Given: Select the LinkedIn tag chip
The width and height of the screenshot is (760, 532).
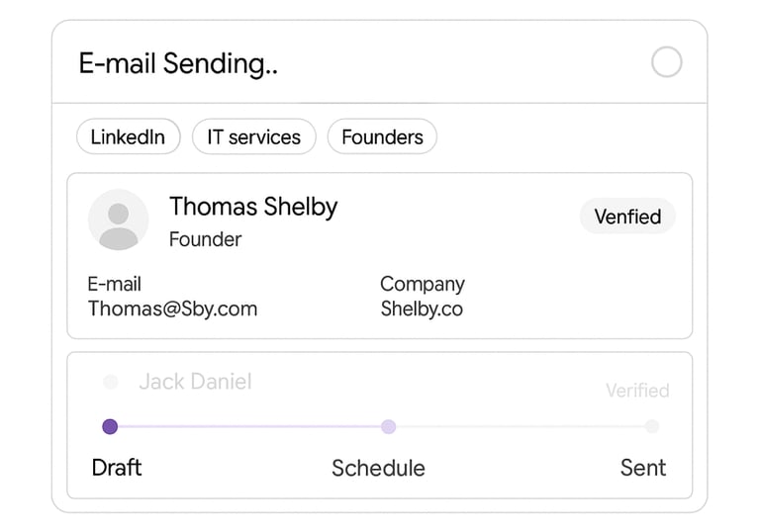Looking at the screenshot, I should click(x=128, y=137).
